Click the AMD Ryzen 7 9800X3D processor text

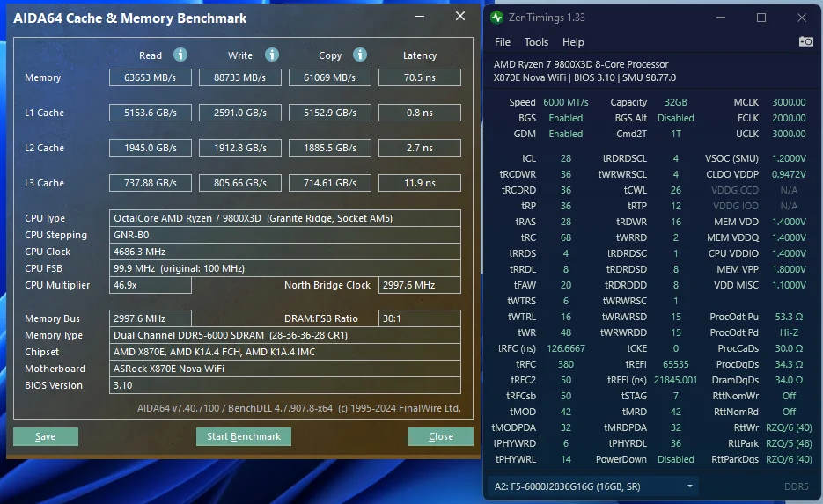[581, 64]
